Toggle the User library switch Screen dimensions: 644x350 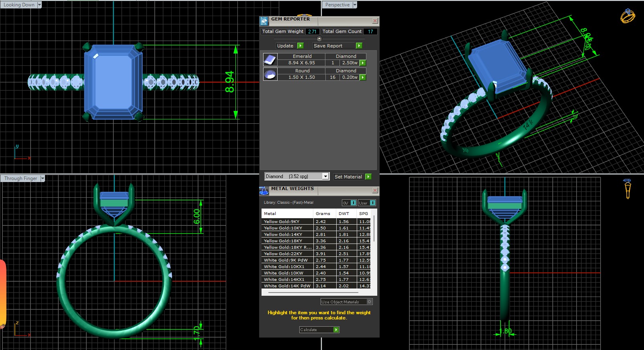[x=372, y=203]
